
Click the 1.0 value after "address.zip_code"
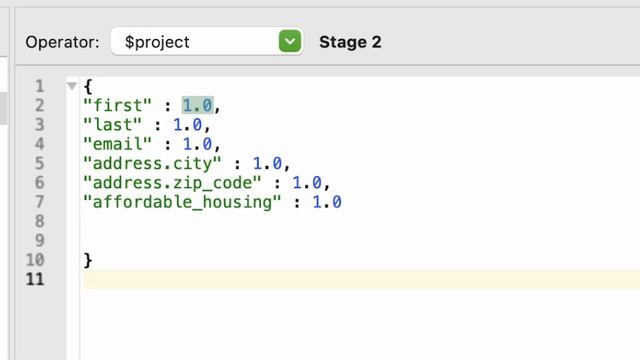307,183
